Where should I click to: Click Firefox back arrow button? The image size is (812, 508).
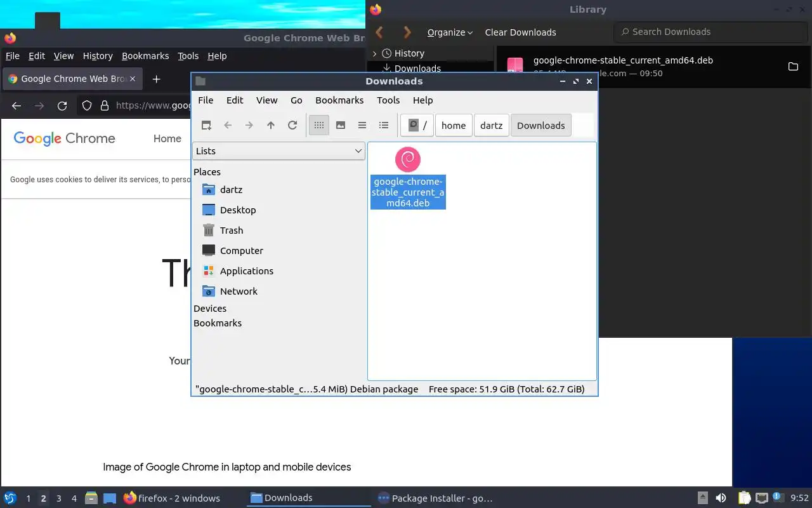click(x=16, y=106)
